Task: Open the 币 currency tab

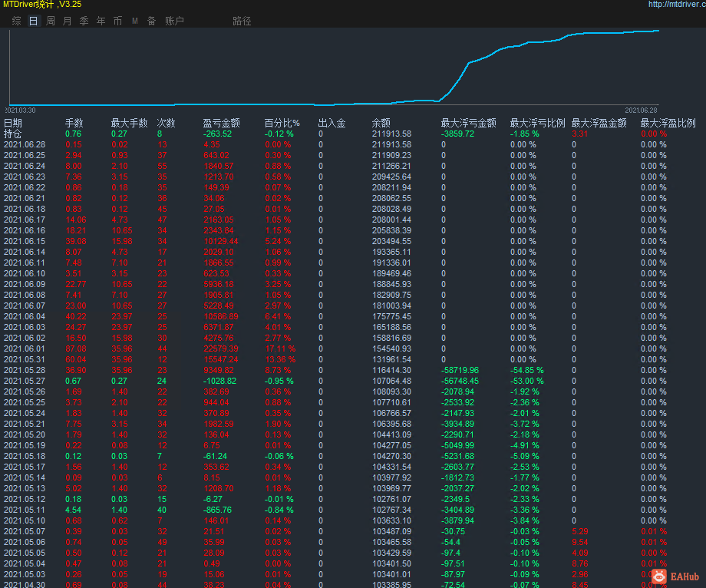Action: [117, 21]
